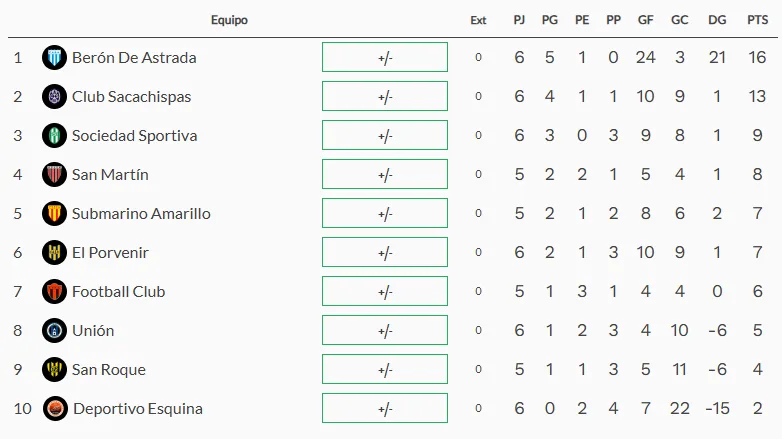Click the Equipo column header
This screenshot has width=782, height=439.
click(229, 20)
